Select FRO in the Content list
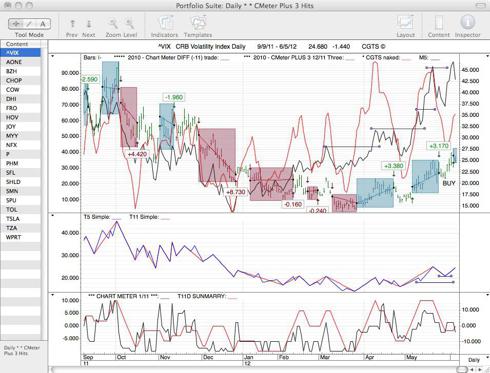Screen dimensions: 490x373 pyautogui.click(x=21, y=108)
